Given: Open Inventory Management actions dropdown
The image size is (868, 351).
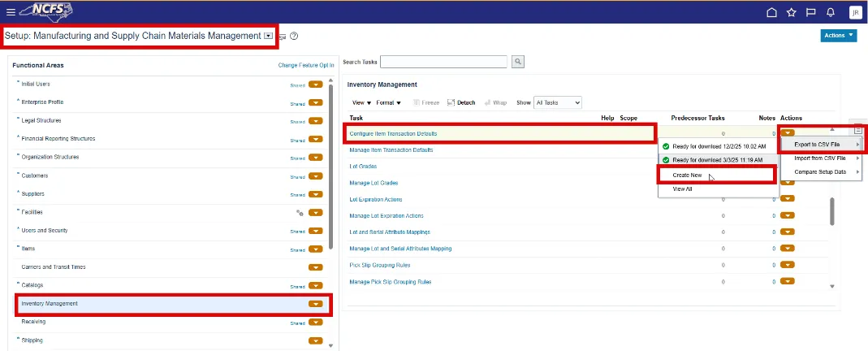Looking at the screenshot, I should [316, 304].
